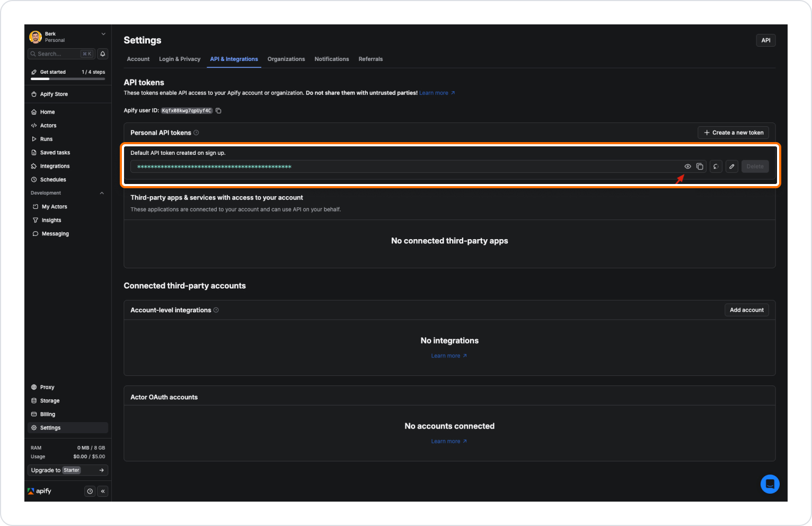812x526 pixels.
Task: Open Learn more link under API tokens
Action: pyautogui.click(x=437, y=93)
